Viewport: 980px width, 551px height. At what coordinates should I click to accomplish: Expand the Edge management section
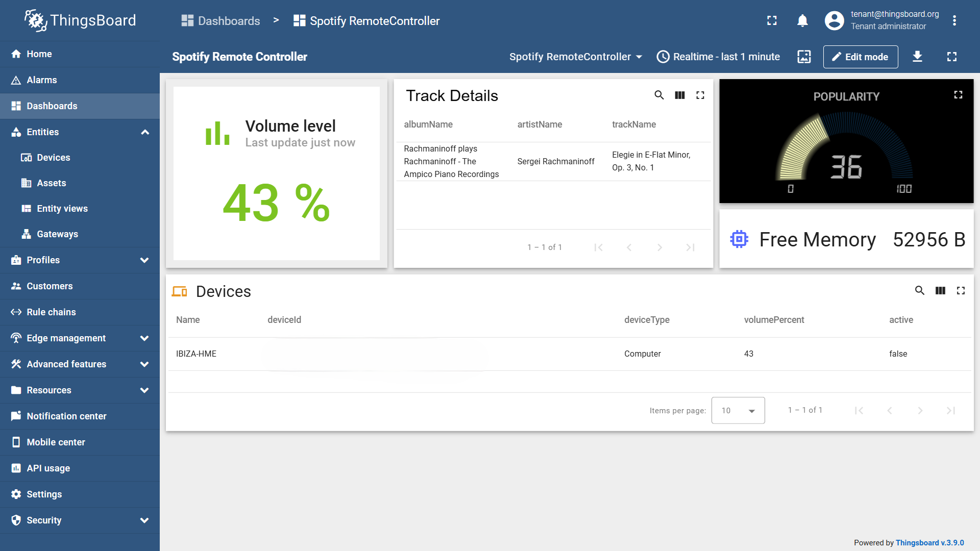pos(144,338)
